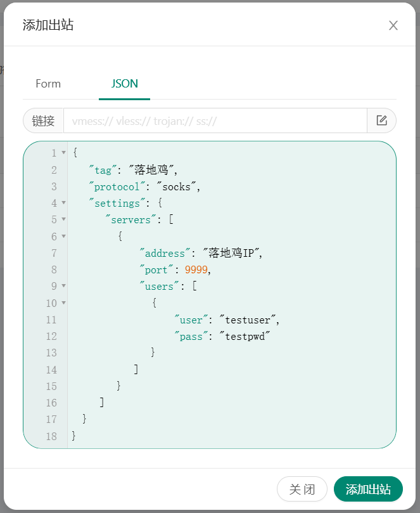Screen dimensions: 420x513
Task: Select the JSON tab
Action: 124,84
